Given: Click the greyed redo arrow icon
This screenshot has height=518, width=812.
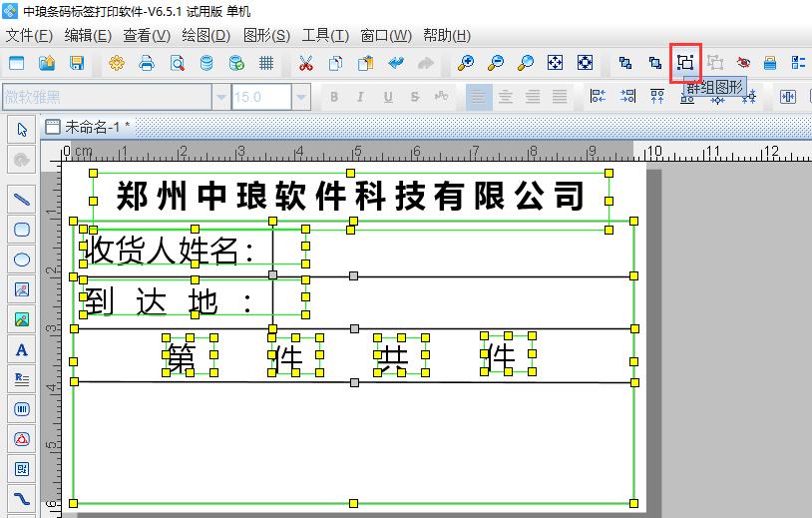Looking at the screenshot, I should click(426, 63).
